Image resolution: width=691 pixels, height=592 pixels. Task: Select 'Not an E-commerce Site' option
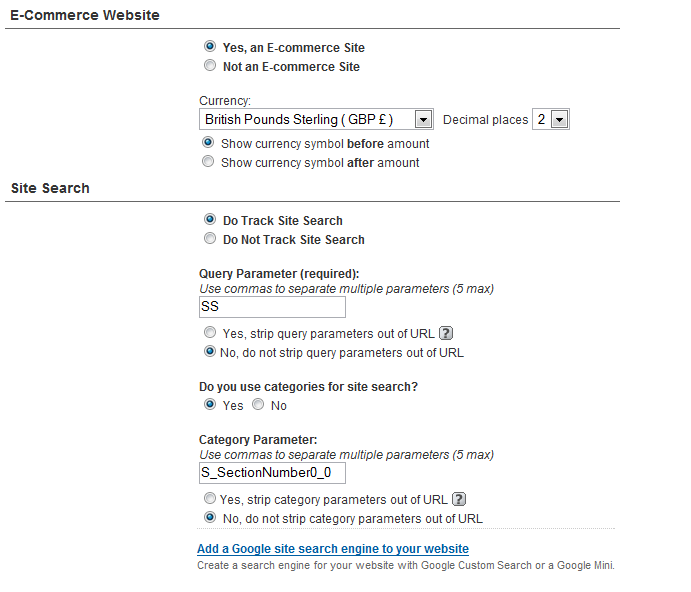pos(210,66)
